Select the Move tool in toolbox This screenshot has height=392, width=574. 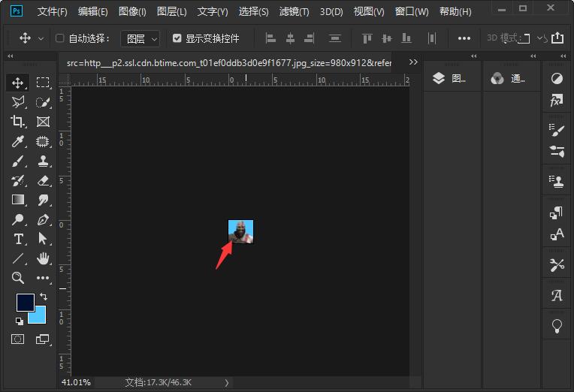pos(17,83)
